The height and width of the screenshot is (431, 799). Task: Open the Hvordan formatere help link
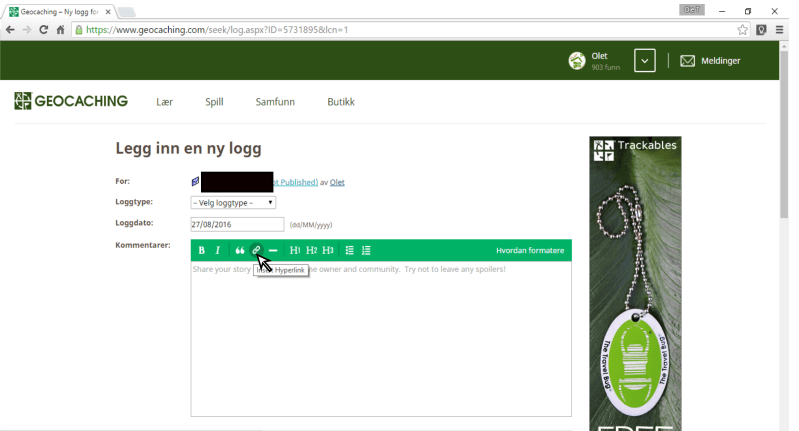[530, 250]
